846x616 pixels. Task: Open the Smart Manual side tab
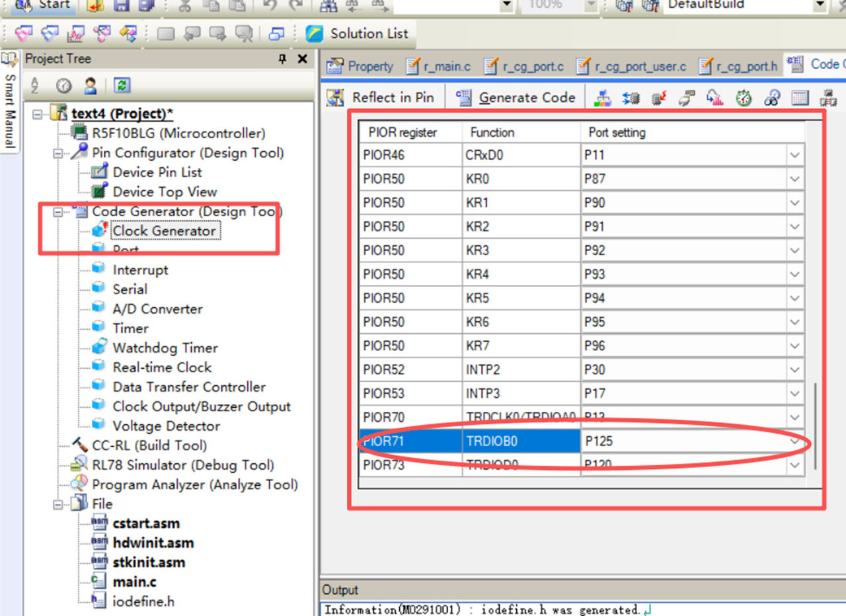click(x=9, y=102)
